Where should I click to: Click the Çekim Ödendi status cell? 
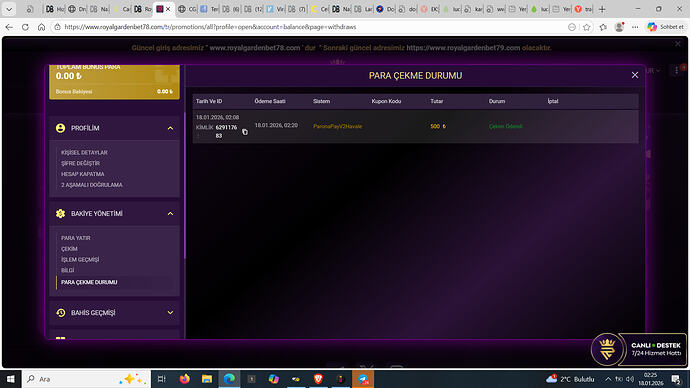coord(505,126)
